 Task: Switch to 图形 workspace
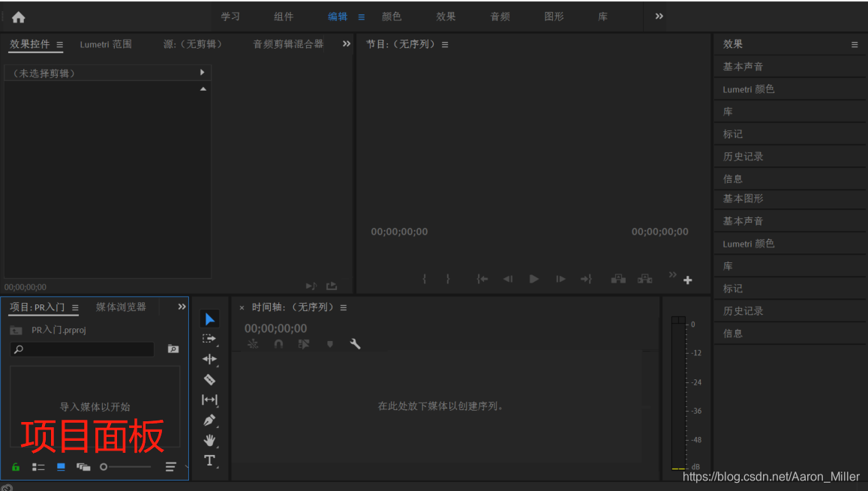tap(554, 16)
